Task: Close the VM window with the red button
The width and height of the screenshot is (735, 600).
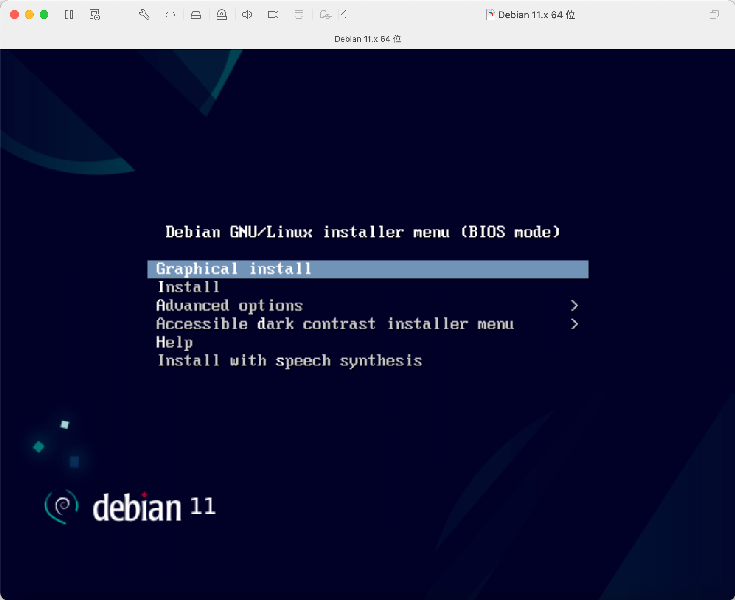Action: pos(15,15)
